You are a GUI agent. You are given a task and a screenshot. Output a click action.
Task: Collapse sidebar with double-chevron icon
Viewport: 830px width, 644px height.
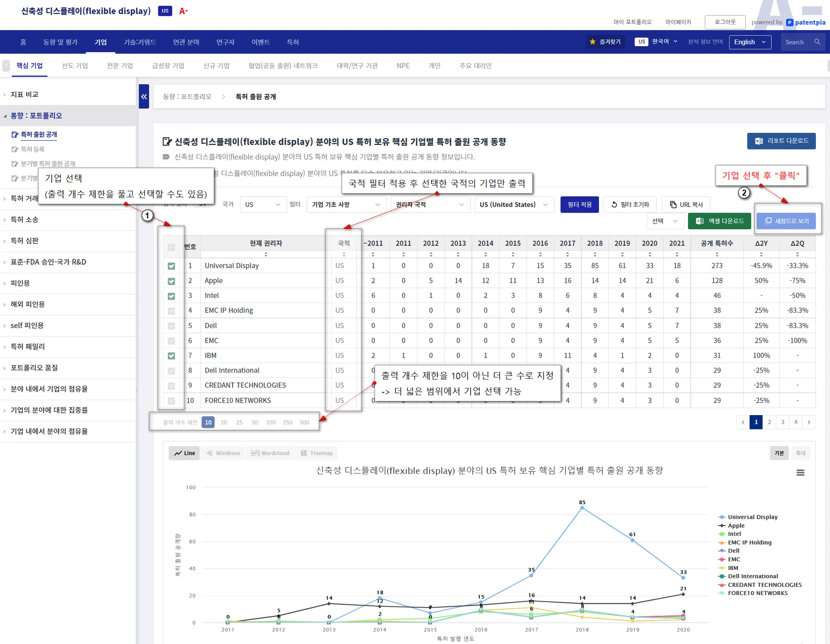coord(144,96)
